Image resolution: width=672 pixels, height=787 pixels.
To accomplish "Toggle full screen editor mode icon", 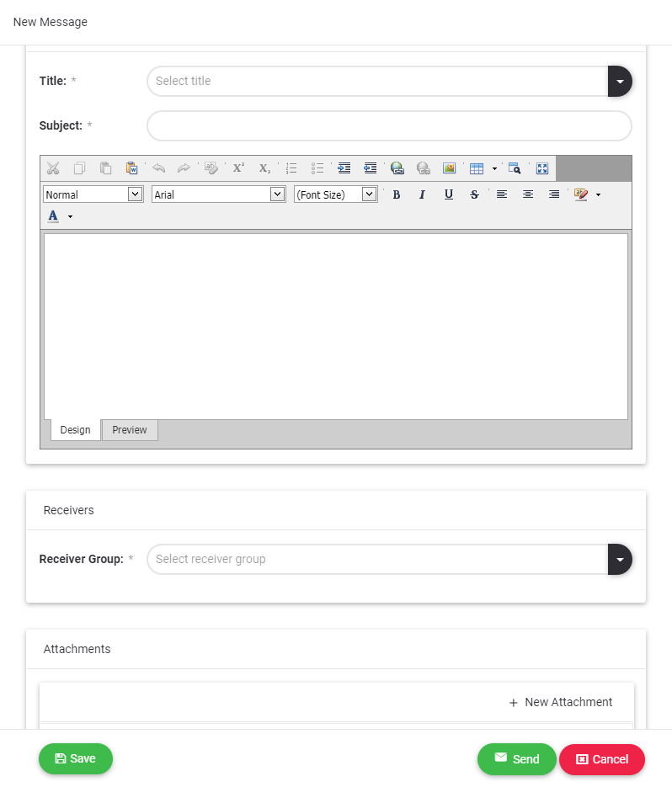I will (x=542, y=168).
